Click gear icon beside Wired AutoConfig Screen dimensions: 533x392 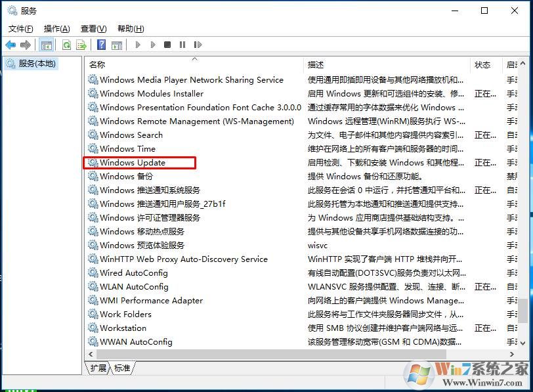click(x=93, y=272)
